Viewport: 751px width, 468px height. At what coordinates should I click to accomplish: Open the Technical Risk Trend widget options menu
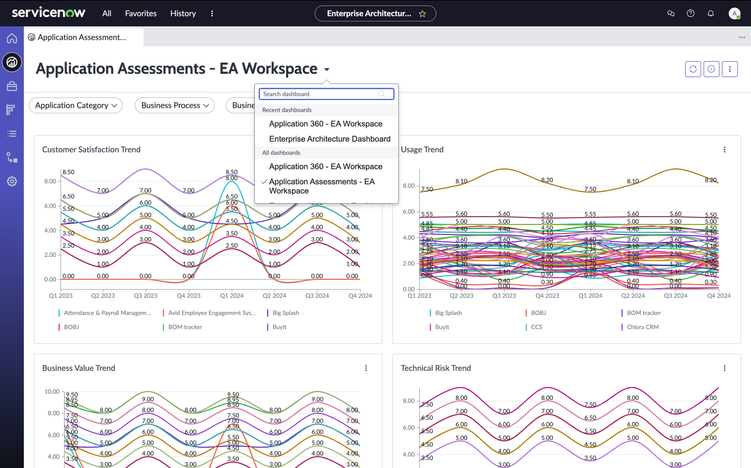click(x=724, y=368)
